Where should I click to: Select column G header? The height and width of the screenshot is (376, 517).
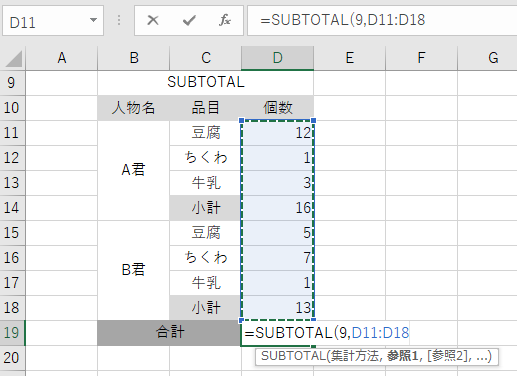488,58
